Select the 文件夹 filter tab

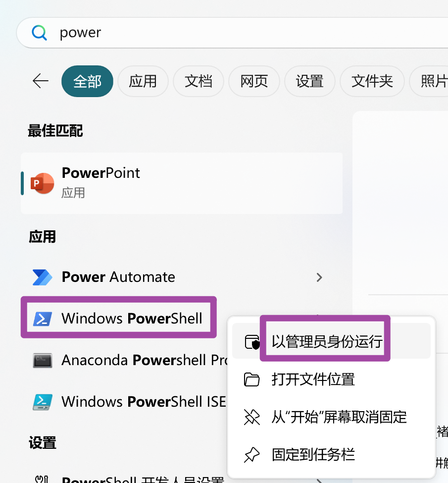[372, 81]
